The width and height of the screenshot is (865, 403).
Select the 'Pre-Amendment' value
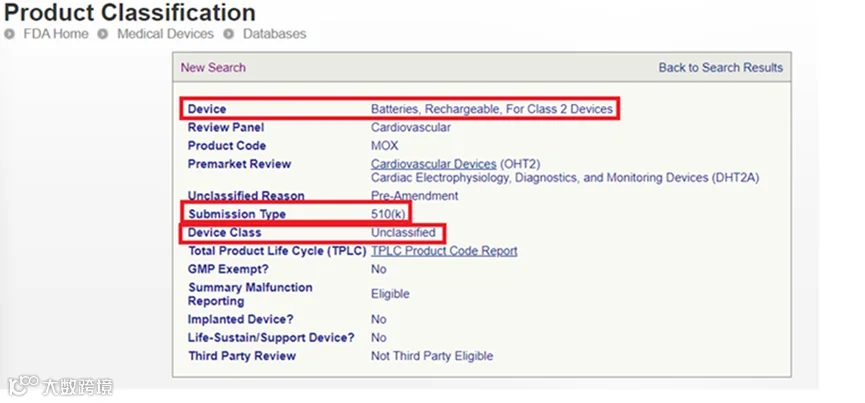[x=414, y=196]
